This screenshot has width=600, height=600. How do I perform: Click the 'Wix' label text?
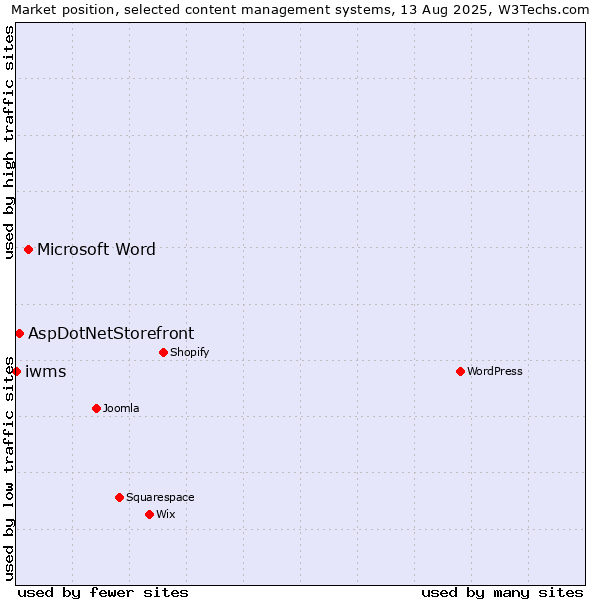click(x=166, y=514)
